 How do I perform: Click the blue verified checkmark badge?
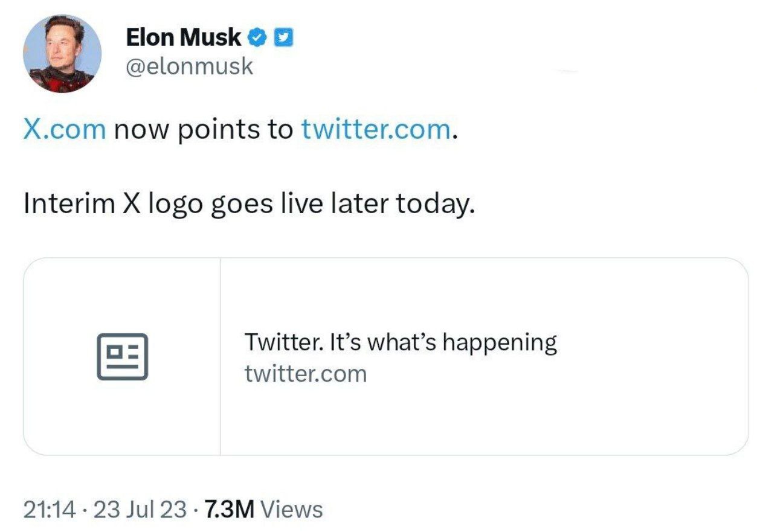pos(258,38)
